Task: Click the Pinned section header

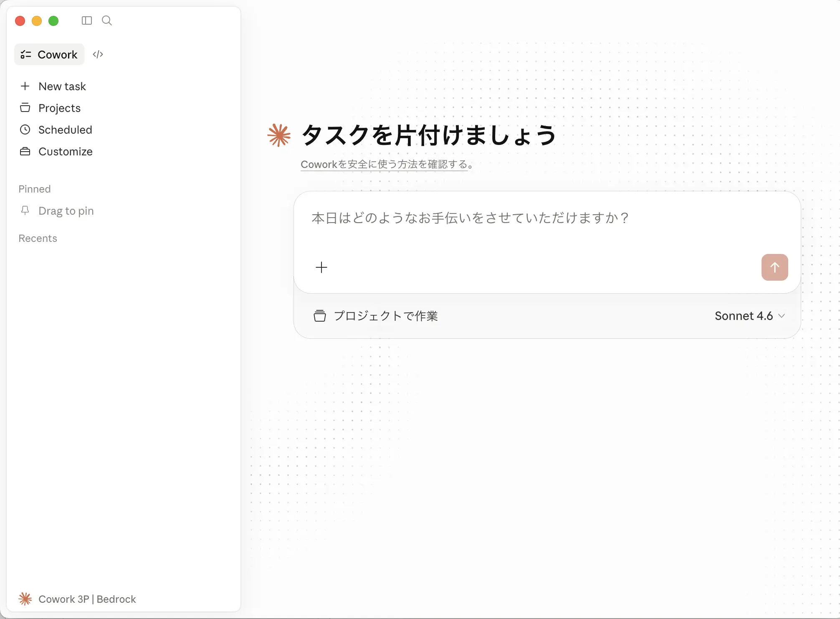Action: (x=35, y=189)
